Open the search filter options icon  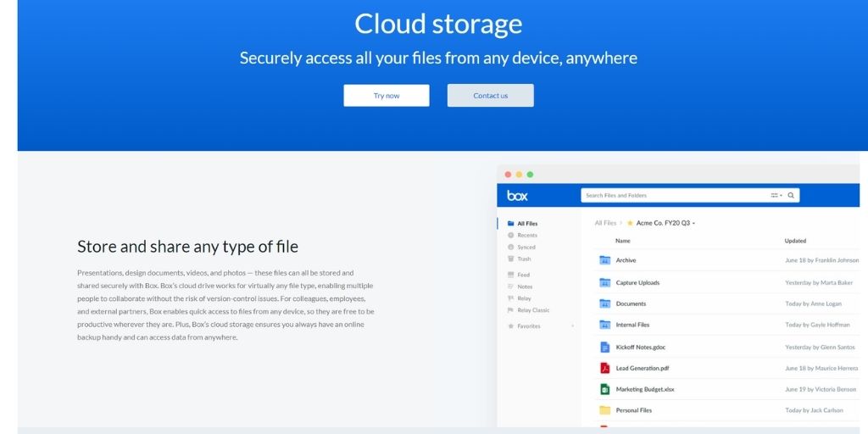coord(776,196)
